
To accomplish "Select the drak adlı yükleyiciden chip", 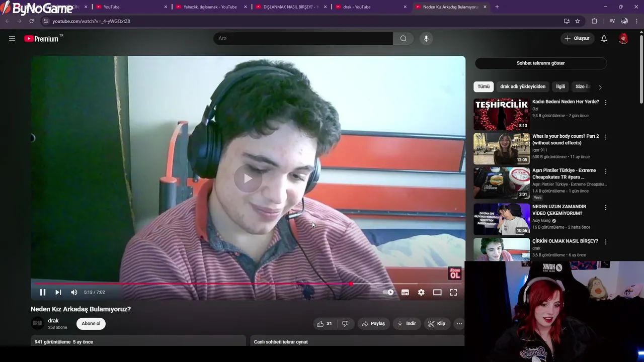I will (x=523, y=86).
